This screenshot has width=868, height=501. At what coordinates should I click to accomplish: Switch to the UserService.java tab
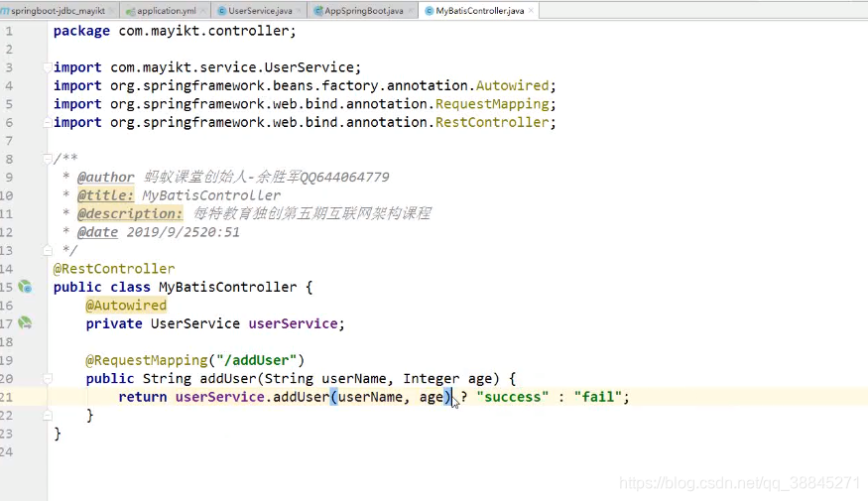click(x=260, y=11)
